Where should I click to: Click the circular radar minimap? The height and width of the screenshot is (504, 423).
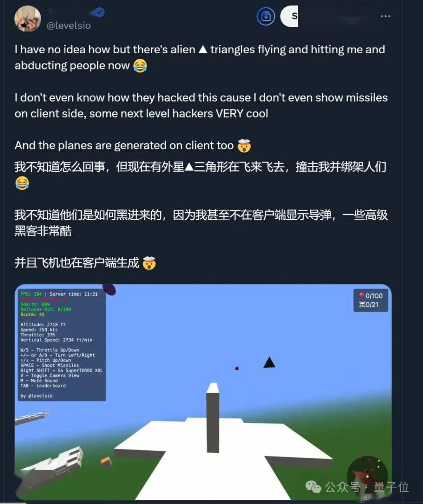(367, 476)
